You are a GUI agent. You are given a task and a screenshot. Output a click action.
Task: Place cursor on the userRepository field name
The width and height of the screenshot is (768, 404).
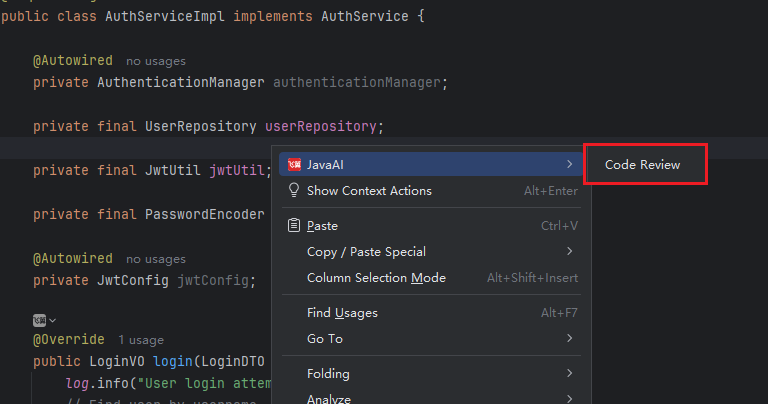(320, 126)
